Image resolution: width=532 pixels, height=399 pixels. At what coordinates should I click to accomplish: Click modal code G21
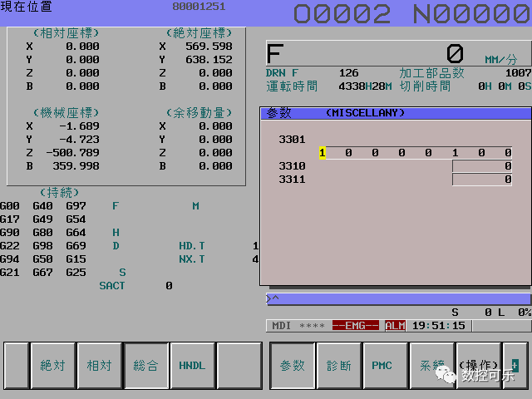click(9, 273)
